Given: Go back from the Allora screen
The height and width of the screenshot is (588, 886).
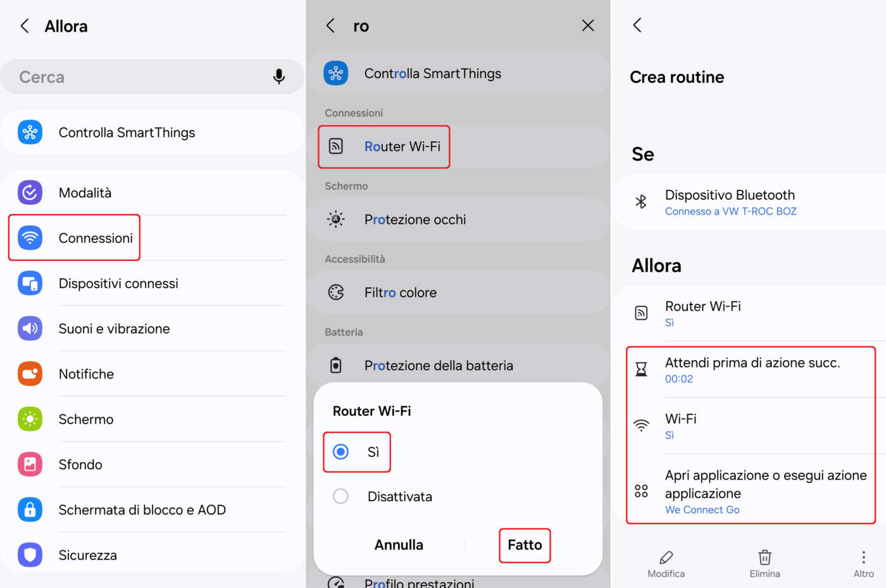Looking at the screenshot, I should pos(25,26).
